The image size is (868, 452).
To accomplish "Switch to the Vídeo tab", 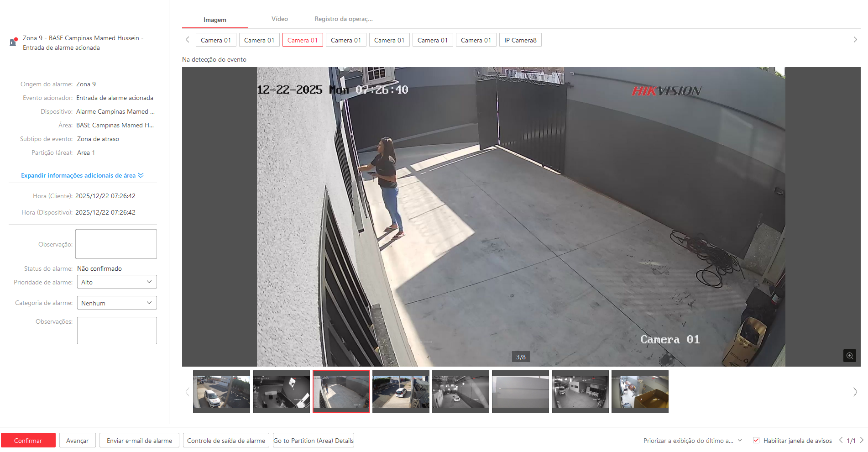I will [x=279, y=19].
